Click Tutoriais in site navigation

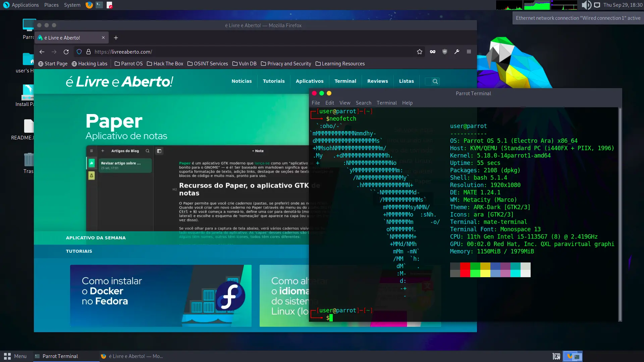[x=274, y=81]
